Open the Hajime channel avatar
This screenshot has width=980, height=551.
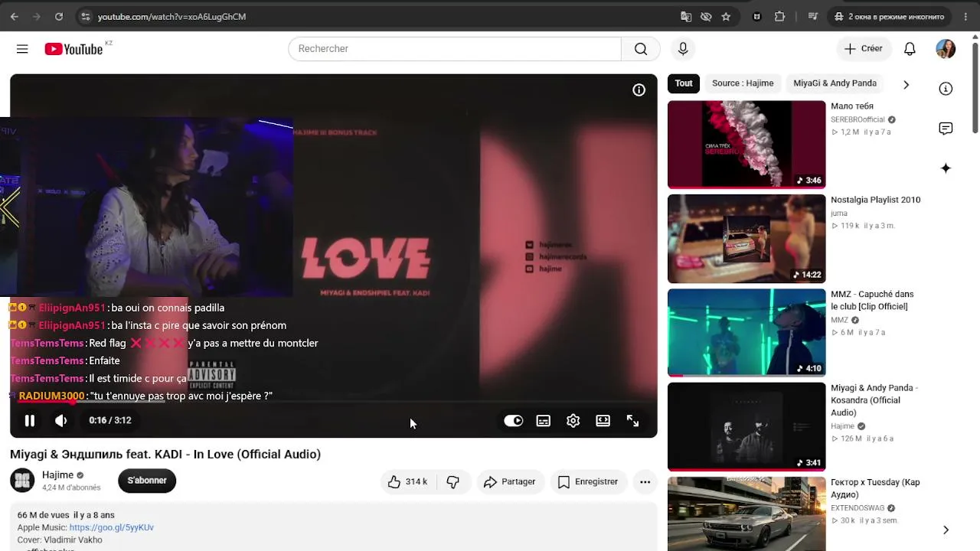[x=22, y=481]
